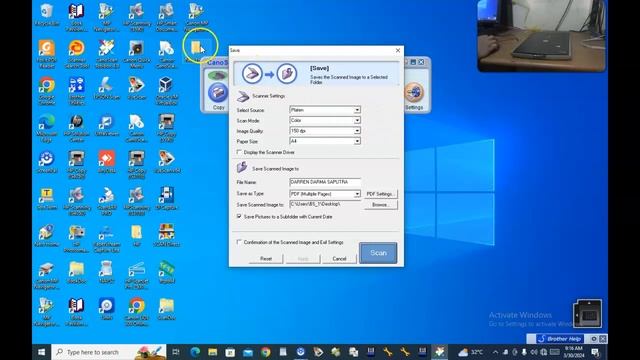Click the Brother Help bar
Image resolution: width=640 pixels, height=360 pixels.
pos(560,339)
